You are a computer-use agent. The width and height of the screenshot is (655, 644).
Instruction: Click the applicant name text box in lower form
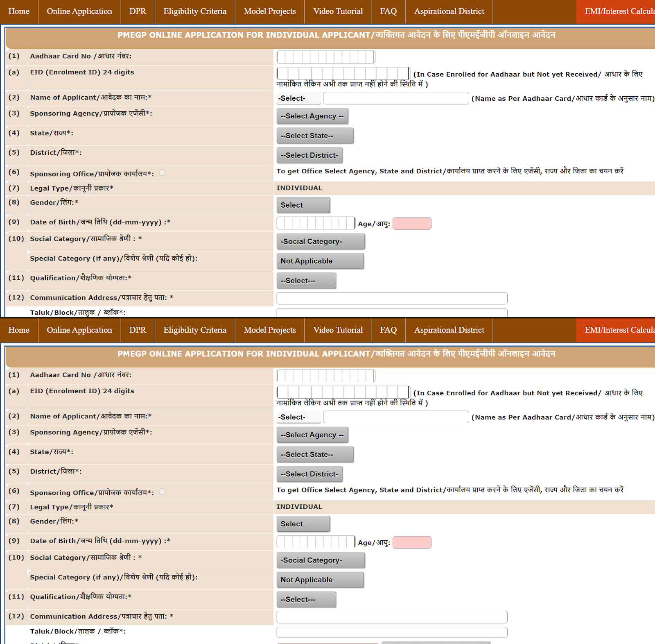tap(396, 417)
